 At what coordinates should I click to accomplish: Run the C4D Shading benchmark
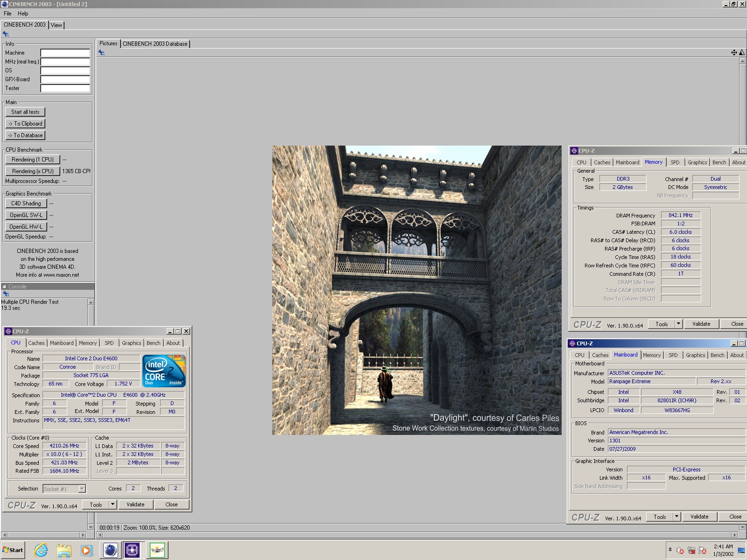point(26,203)
